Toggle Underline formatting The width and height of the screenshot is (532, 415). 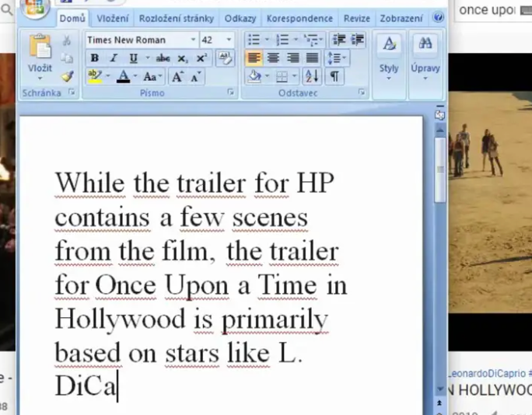(x=133, y=58)
